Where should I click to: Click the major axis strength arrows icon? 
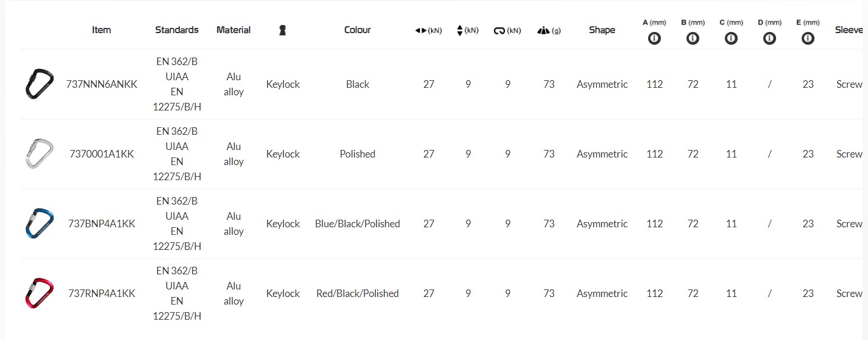click(x=421, y=31)
